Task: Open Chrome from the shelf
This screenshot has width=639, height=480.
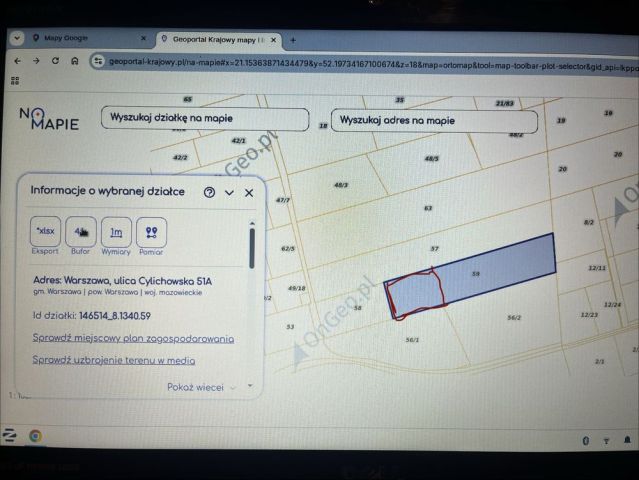Action: 35,436
